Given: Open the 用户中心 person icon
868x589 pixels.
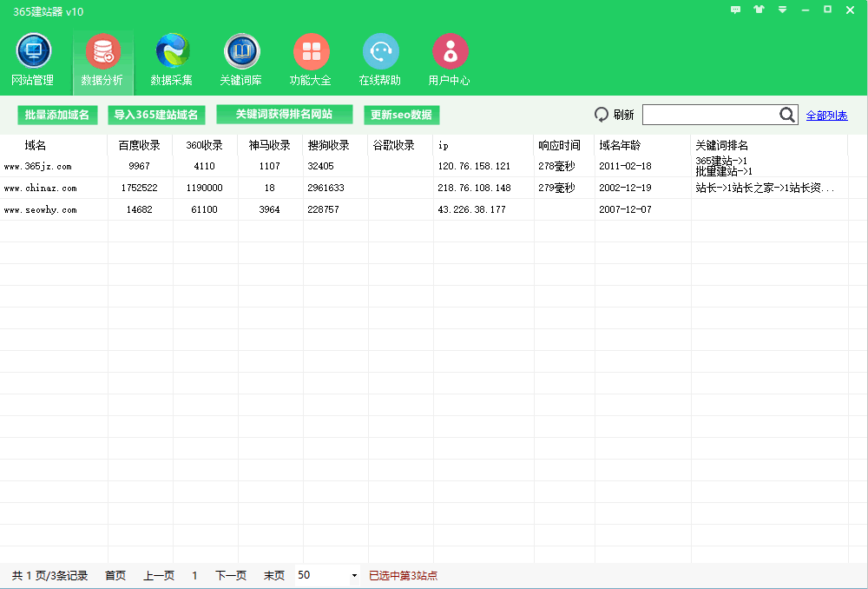Looking at the screenshot, I should 450,51.
